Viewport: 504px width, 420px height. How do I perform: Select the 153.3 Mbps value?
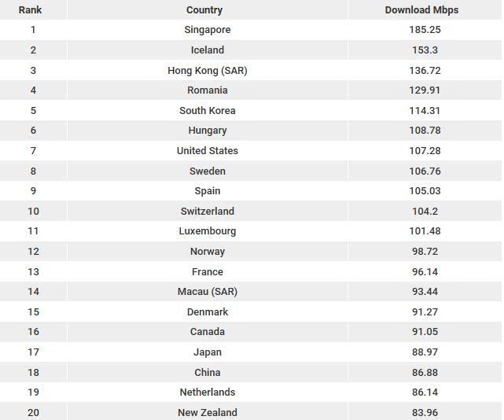425,50
